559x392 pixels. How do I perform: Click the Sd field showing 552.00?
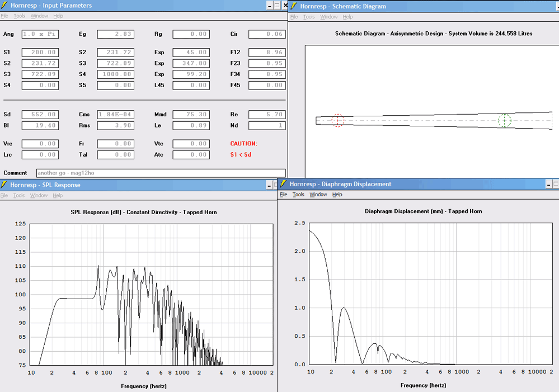(x=40, y=115)
